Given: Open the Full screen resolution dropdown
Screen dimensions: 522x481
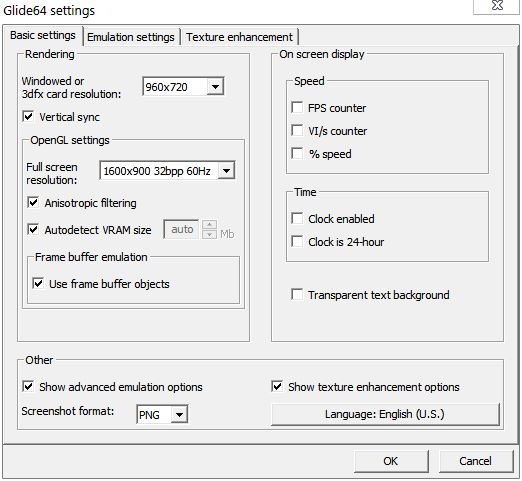Looking at the screenshot, I should pyautogui.click(x=167, y=171).
